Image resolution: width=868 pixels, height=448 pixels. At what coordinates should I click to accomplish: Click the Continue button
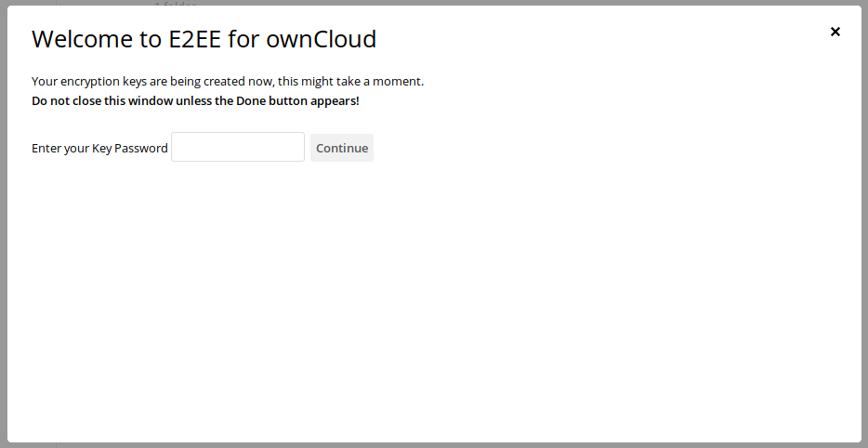342,148
